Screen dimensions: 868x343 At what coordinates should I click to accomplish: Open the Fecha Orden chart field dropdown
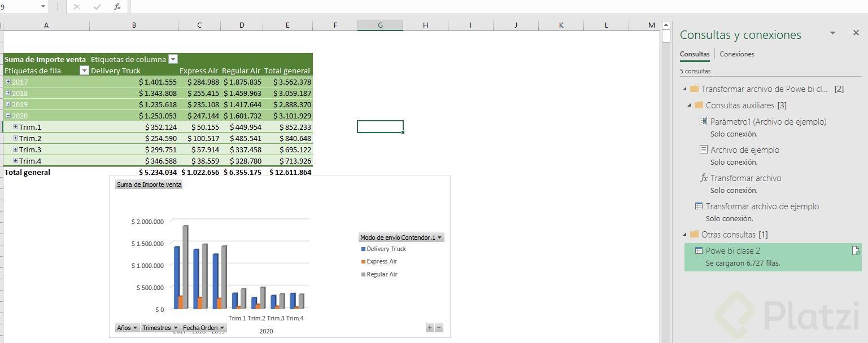[204, 328]
